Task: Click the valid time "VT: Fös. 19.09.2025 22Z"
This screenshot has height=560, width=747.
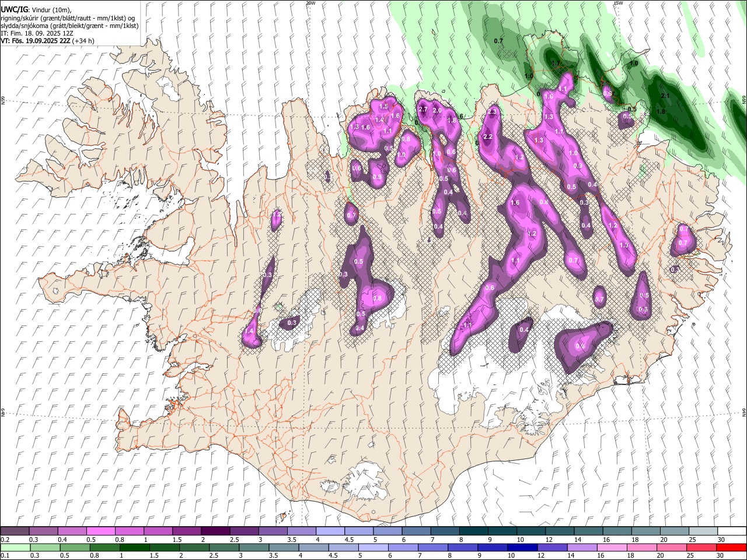Action: click(36, 41)
